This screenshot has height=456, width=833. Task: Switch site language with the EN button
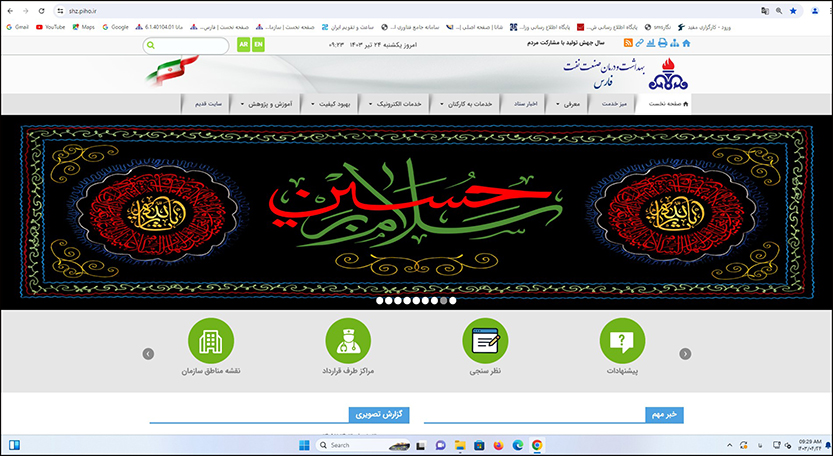pos(258,45)
